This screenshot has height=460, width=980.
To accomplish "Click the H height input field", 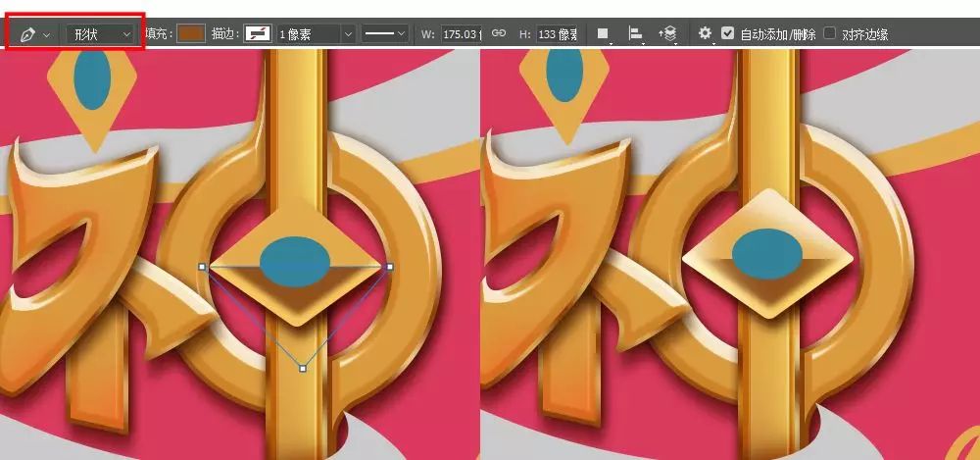I will (559, 34).
